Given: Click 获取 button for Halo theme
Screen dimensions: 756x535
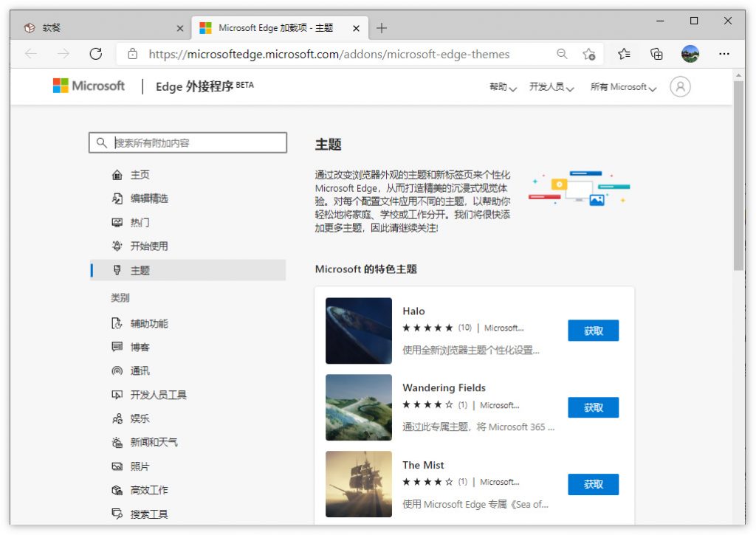Looking at the screenshot, I should (x=593, y=331).
